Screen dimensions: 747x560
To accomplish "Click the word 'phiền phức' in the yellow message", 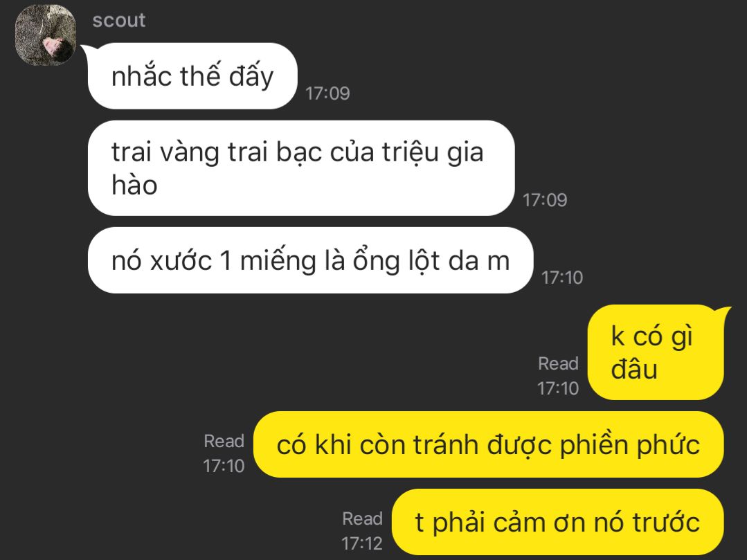I will pyautogui.click(x=629, y=446).
